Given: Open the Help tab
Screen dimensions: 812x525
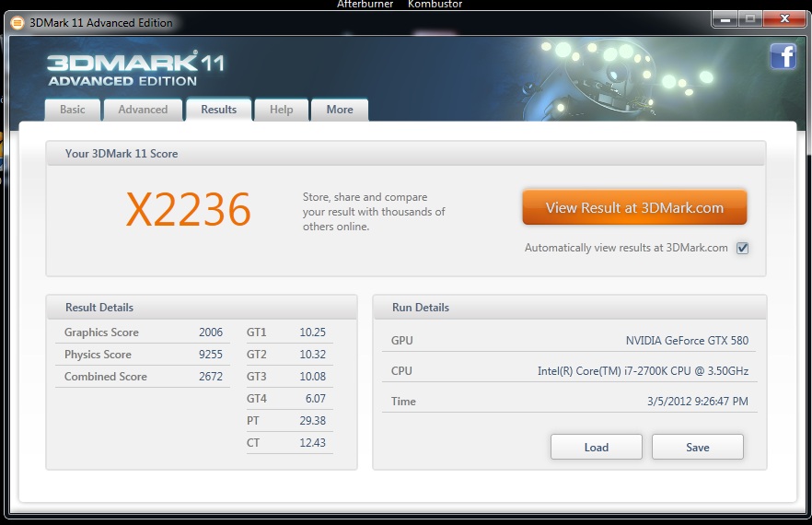Looking at the screenshot, I should (281, 110).
